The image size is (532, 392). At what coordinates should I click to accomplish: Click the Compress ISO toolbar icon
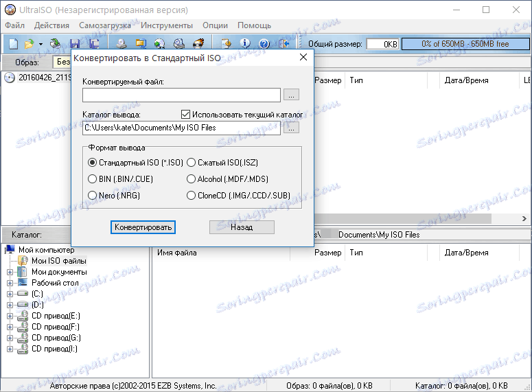point(141,44)
